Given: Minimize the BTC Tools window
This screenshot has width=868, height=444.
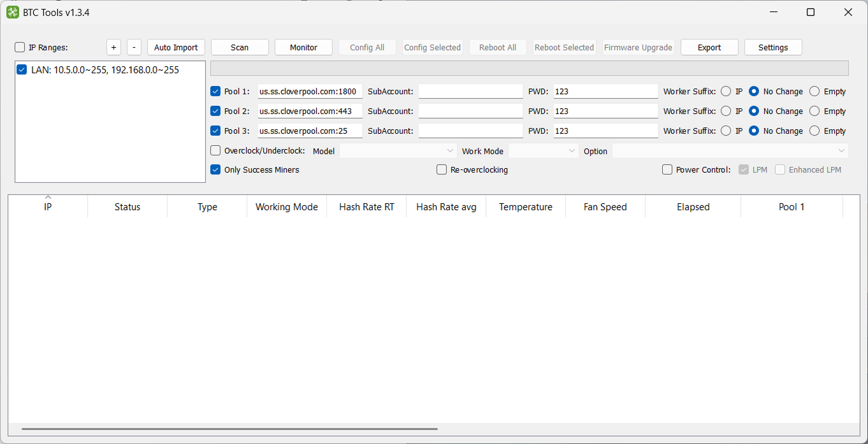Looking at the screenshot, I should click(x=773, y=12).
